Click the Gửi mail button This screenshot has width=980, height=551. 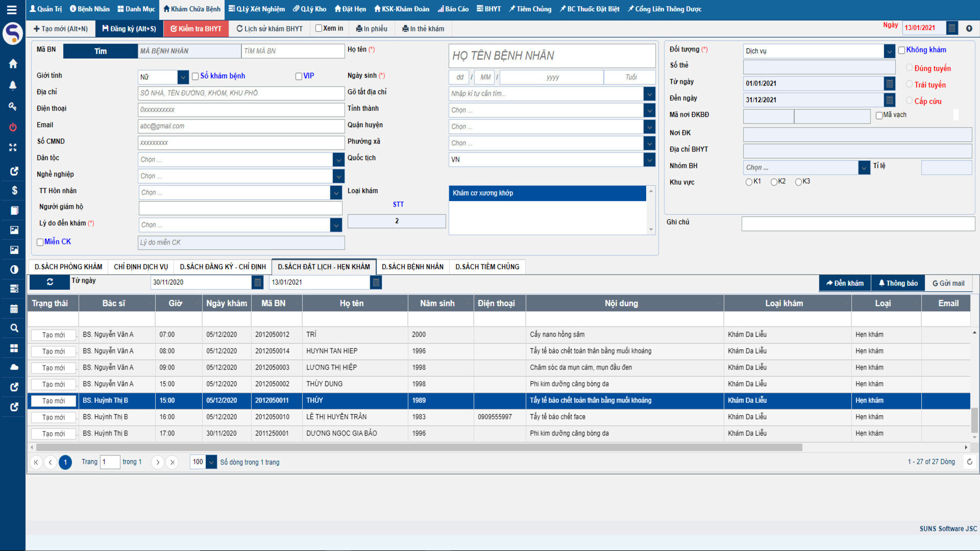948,283
